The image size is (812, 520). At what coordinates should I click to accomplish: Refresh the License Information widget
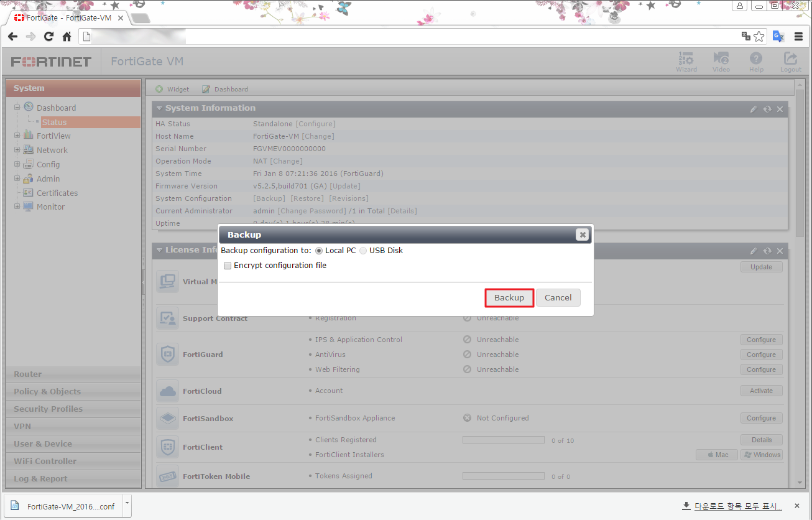pos(767,251)
